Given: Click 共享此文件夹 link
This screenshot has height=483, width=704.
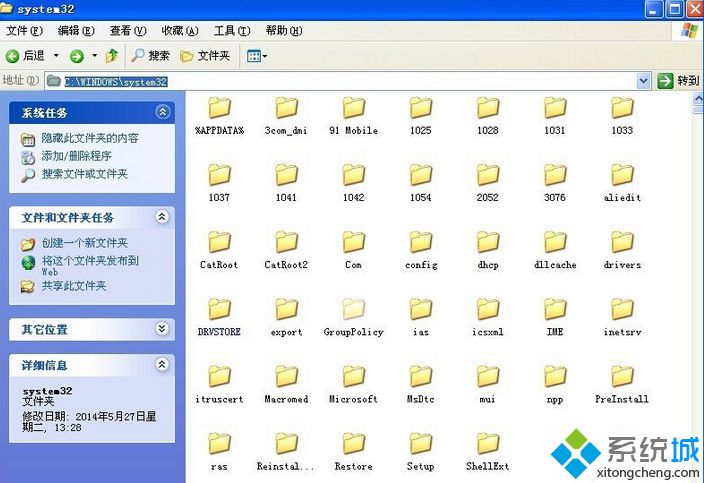Looking at the screenshot, I should coord(74,286).
